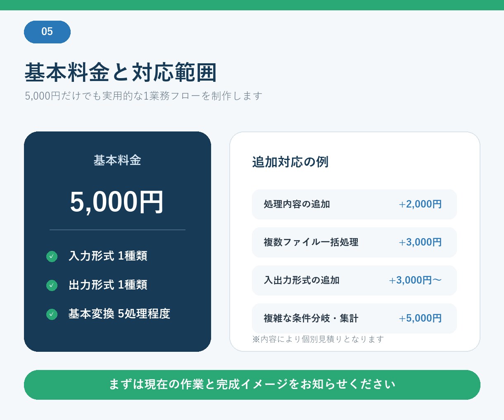Click the +3,000円〜 price
Image resolution: width=504 pixels, height=420 pixels.
click(x=415, y=280)
